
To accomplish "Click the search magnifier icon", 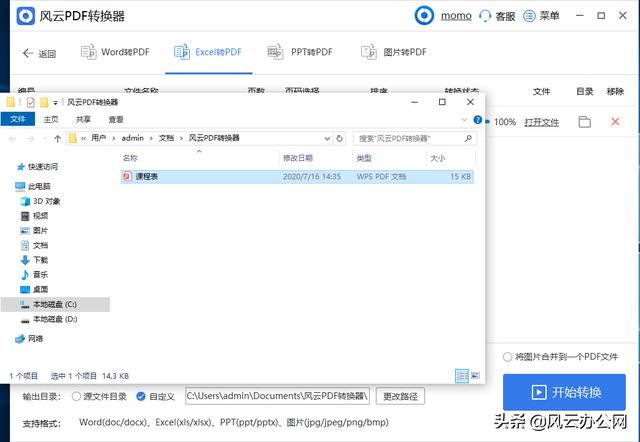I will (468, 139).
